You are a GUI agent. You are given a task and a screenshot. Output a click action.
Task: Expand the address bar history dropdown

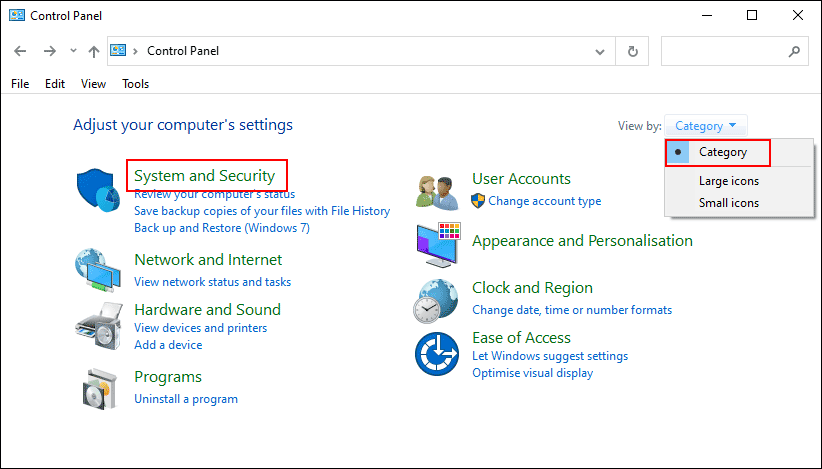click(x=600, y=51)
